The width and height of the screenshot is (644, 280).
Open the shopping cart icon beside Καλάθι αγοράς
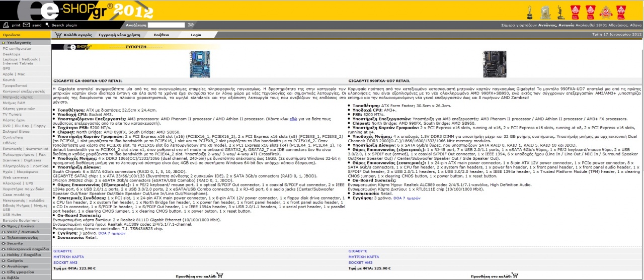point(58,35)
